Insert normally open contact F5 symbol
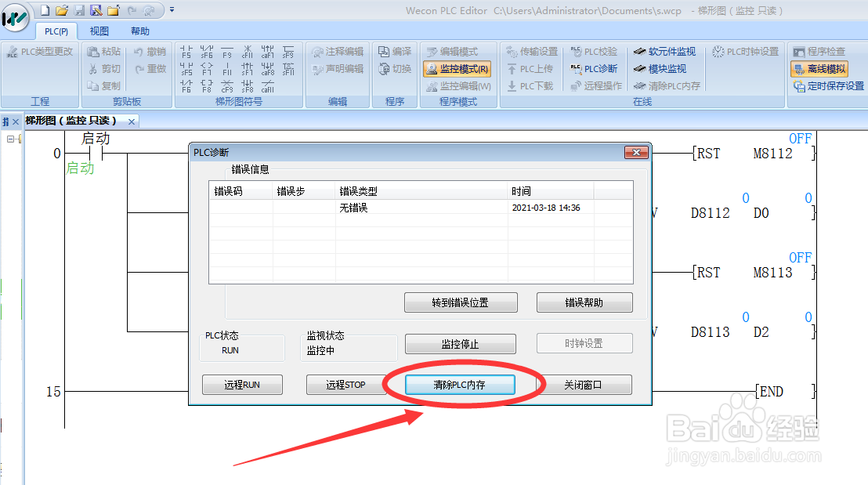Screen dimensions: 868x485 186,52
